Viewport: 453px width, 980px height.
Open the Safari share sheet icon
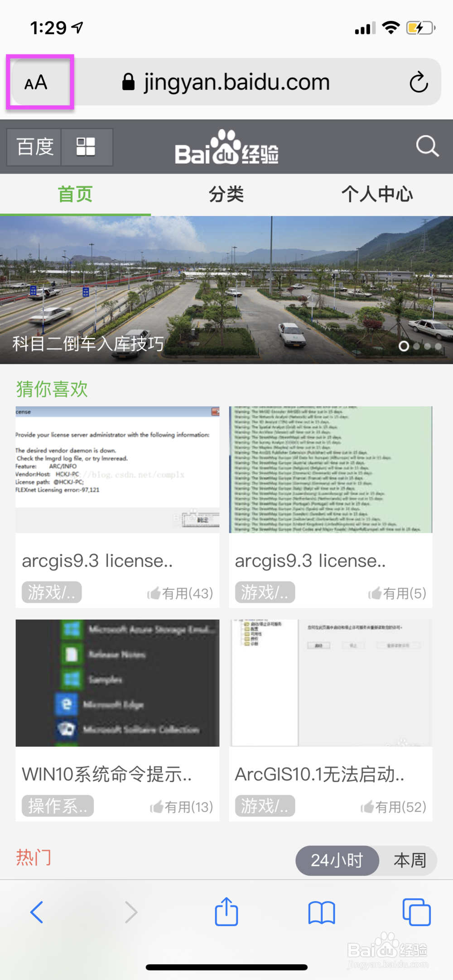click(x=226, y=912)
